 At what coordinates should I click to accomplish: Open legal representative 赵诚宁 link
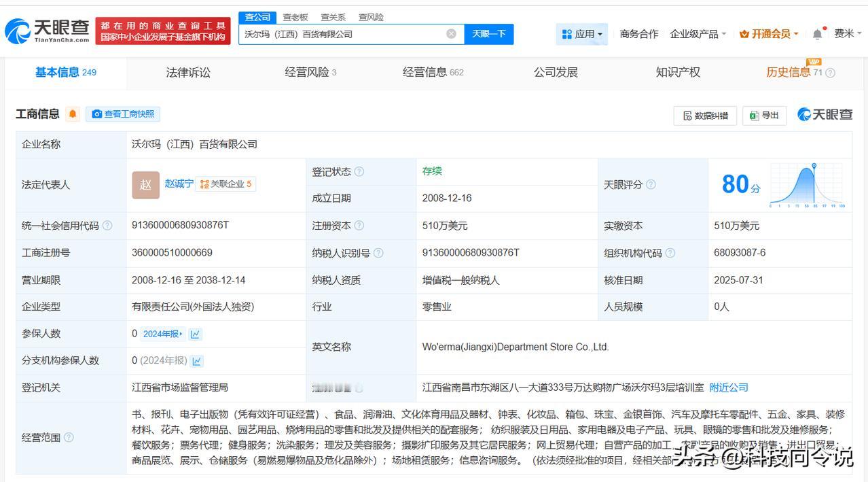(179, 184)
